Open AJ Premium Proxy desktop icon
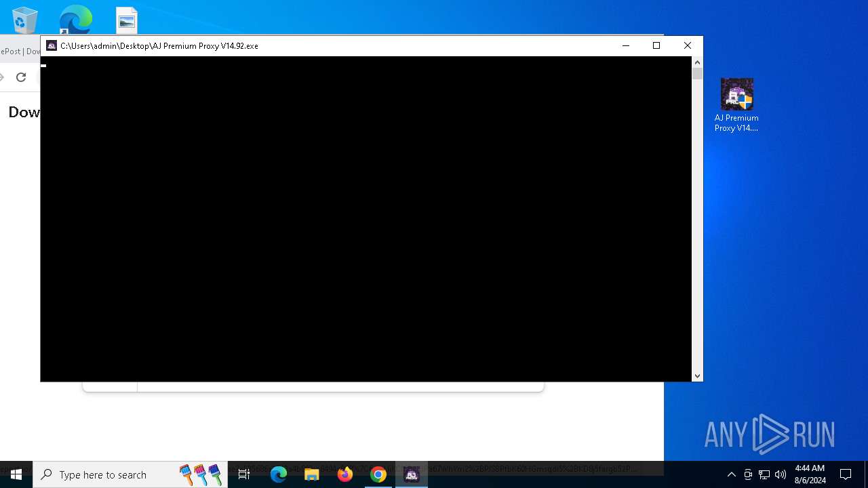 [x=736, y=105]
